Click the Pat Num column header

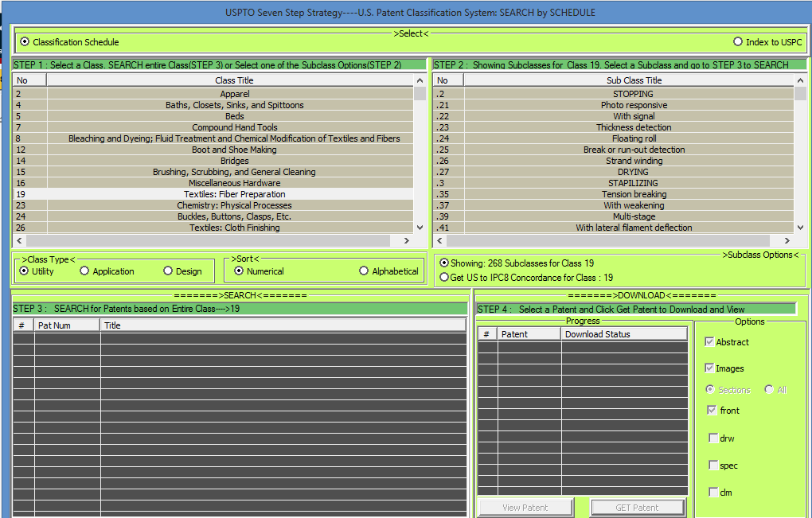pos(68,325)
